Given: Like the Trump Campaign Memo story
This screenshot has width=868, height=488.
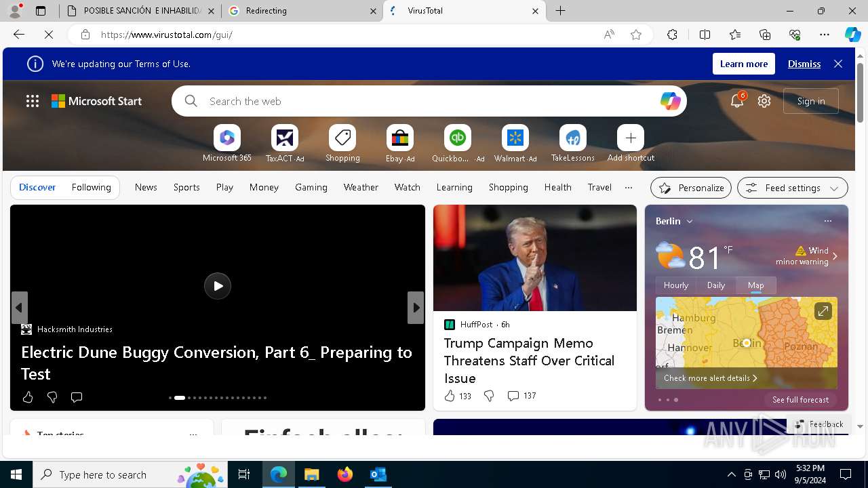Looking at the screenshot, I should click(x=457, y=396).
